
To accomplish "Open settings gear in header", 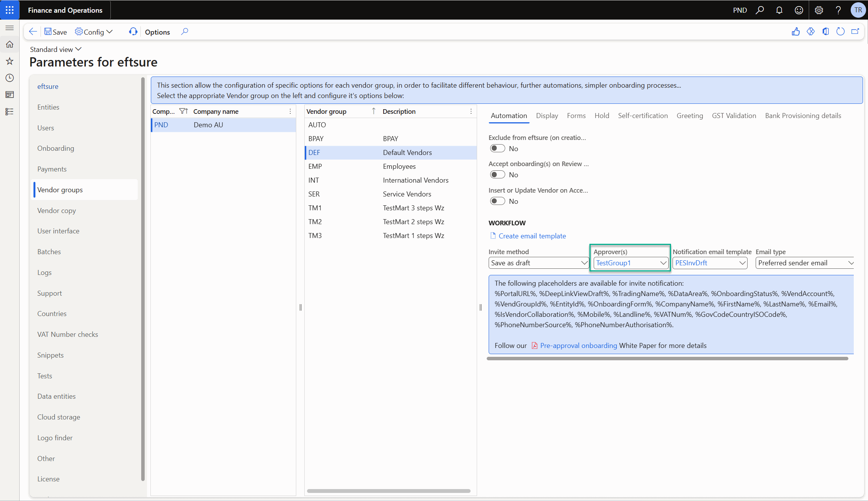I will pyautogui.click(x=819, y=10).
